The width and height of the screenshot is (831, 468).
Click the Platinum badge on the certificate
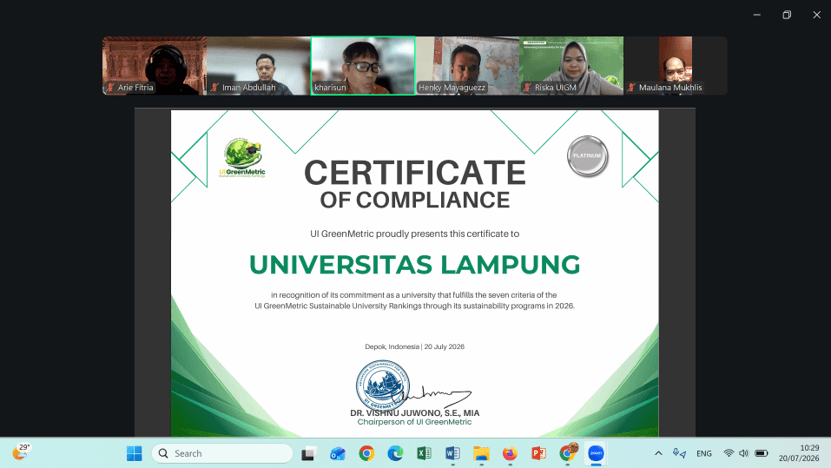[x=588, y=156]
